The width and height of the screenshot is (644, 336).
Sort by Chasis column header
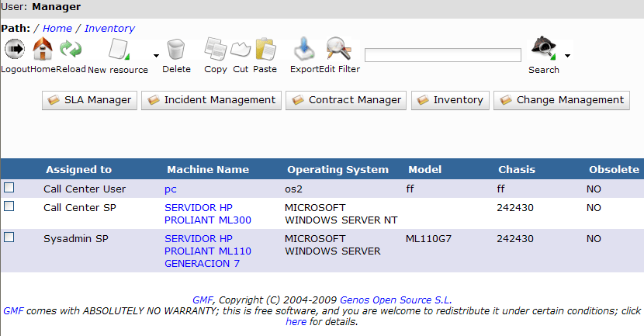(517, 170)
